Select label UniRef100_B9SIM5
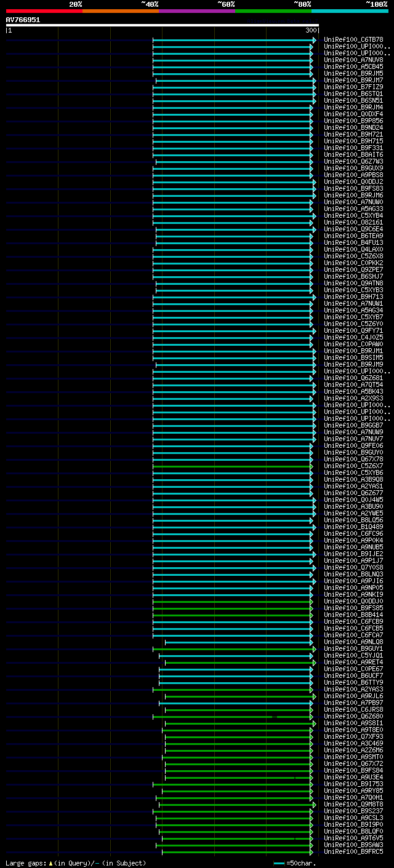Viewport: 394px width, 868px height. click(x=353, y=358)
